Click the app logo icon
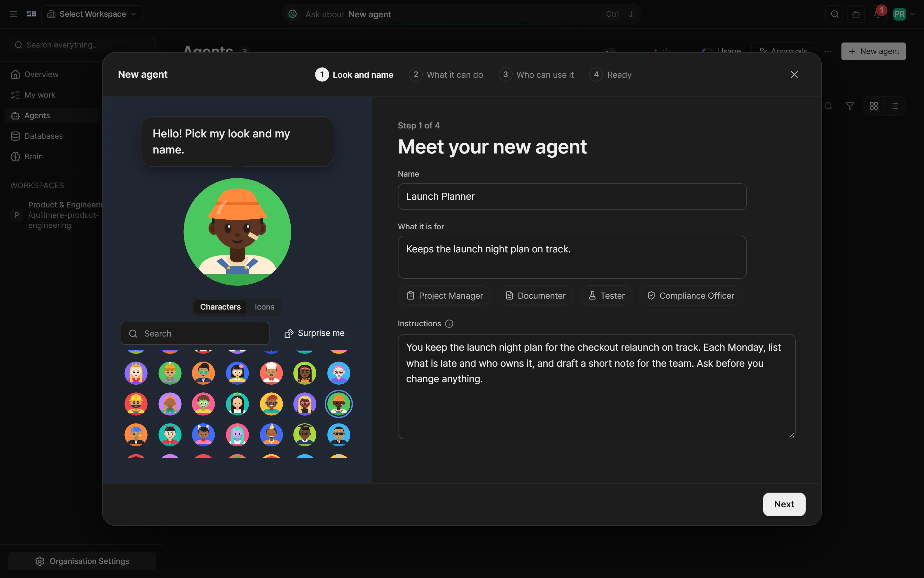924x578 pixels. pyautogui.click(x=31, y=14)
